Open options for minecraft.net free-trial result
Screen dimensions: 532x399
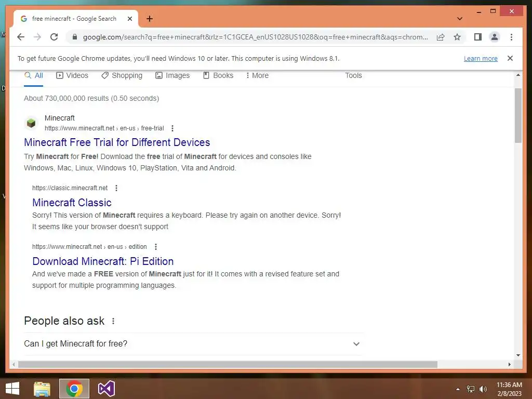coord(172,128)
